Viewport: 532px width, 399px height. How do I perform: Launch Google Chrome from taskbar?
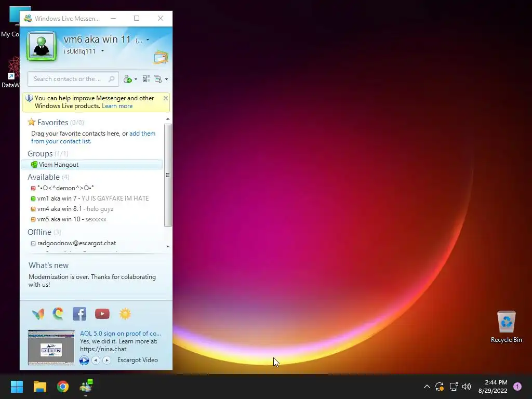(x=63, y=387)
